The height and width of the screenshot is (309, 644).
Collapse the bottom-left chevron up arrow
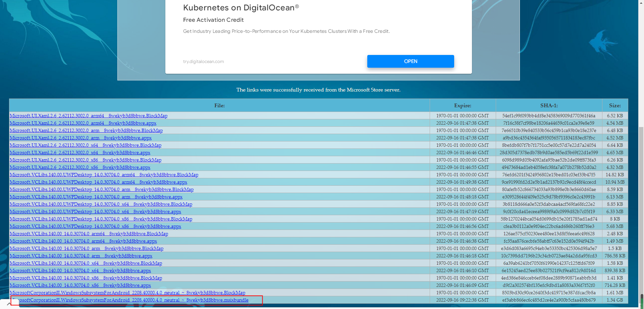point(9,304)
